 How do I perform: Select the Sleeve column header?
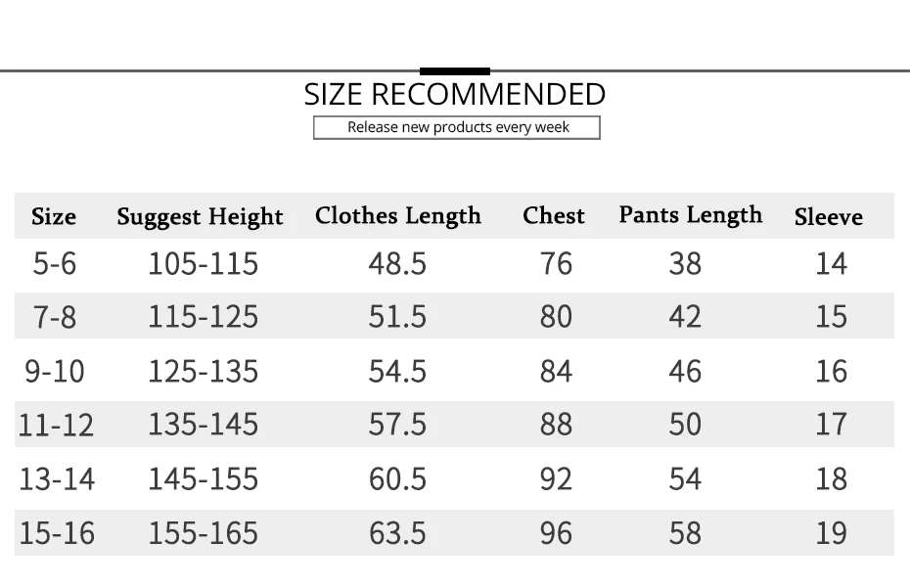[828, 217]
